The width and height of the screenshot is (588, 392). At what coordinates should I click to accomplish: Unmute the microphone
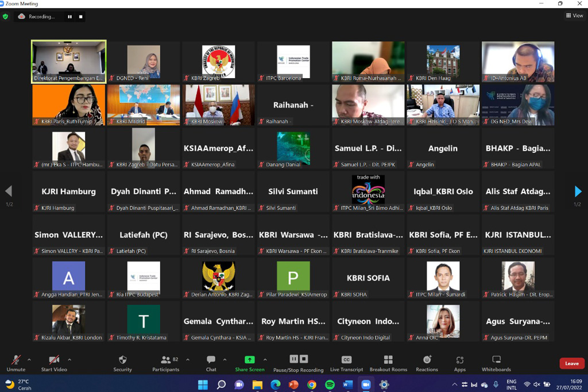[x=16, y=363]
